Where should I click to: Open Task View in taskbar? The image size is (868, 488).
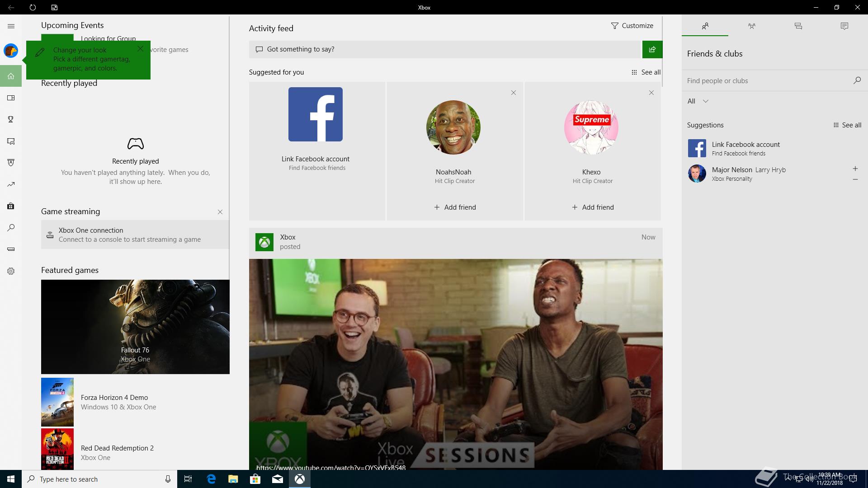[188, 479]
